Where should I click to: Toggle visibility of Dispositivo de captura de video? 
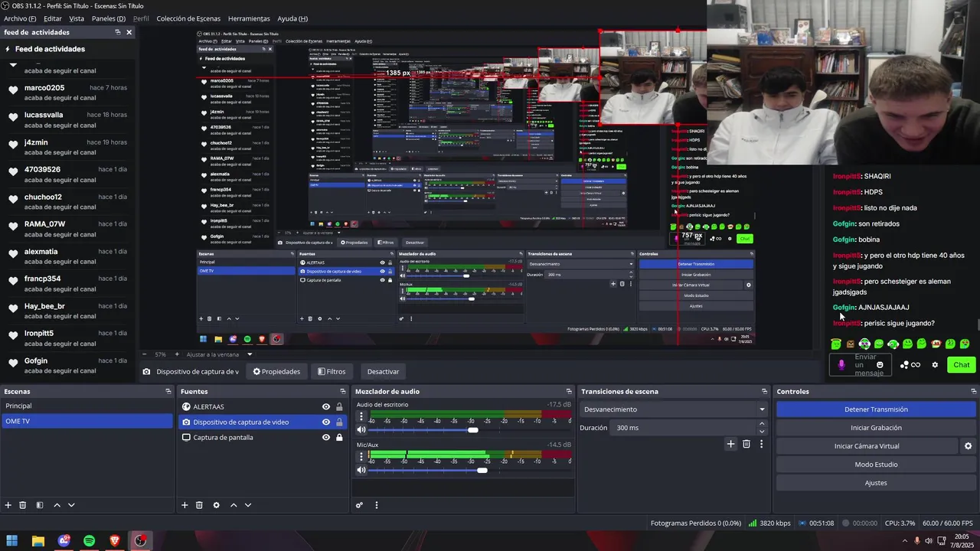pos(326,422)
